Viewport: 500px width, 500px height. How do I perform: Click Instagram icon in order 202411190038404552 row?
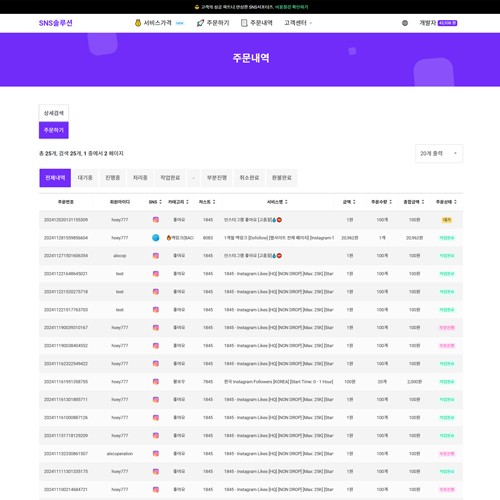[156, 346]
